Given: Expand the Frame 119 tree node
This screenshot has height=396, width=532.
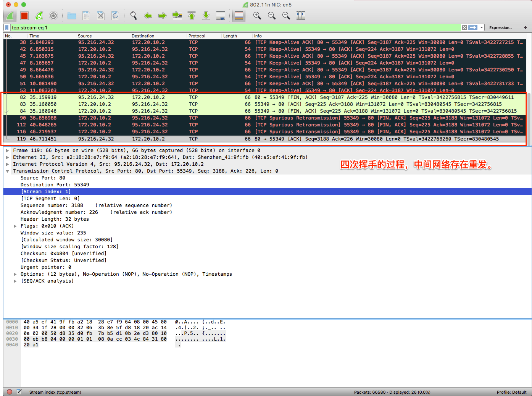Looking at the screenshot, I should (x=8, y=150).
